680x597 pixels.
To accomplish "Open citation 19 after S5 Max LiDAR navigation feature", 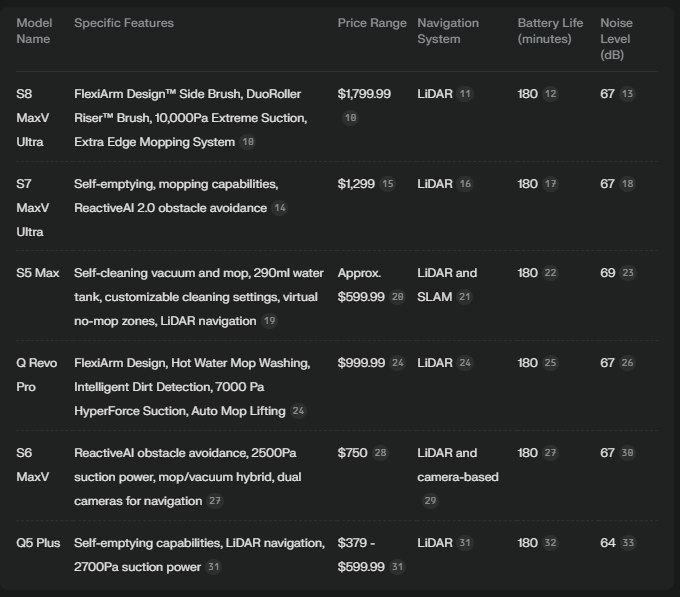I will pos(269,321).
